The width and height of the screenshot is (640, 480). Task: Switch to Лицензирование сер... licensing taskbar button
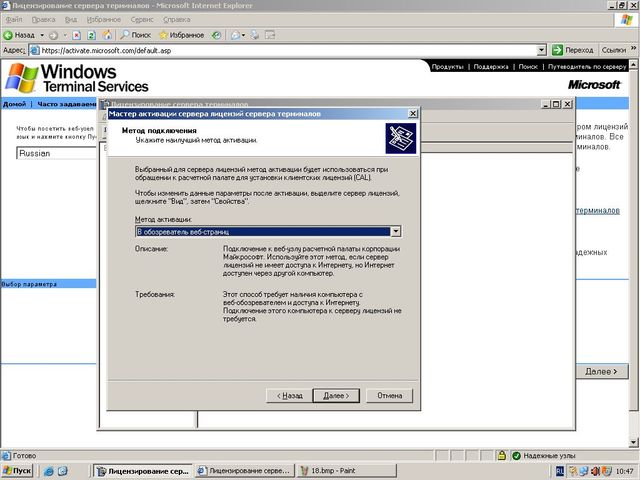143,471
